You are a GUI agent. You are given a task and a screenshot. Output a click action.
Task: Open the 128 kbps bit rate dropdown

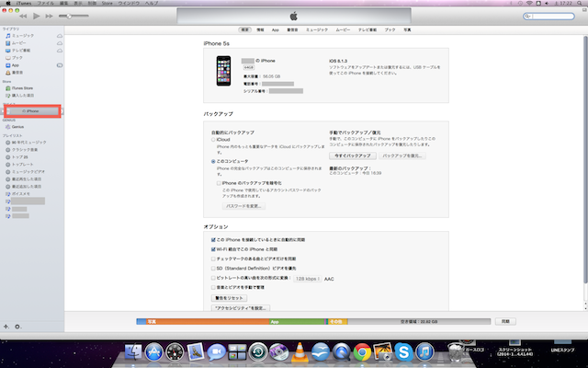(x=308, y=279)
